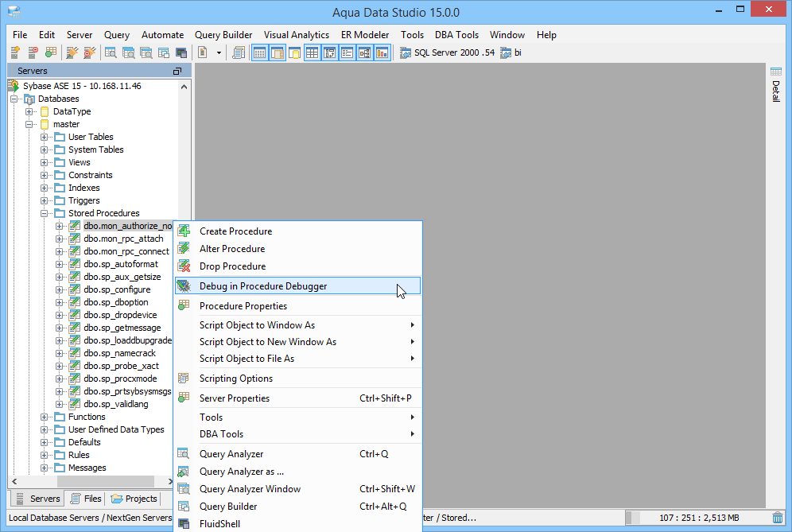Toggle the orange hierarchy diagram toolbar button
The width and height of the screenshot is (792, 532).
click(365, 52)
